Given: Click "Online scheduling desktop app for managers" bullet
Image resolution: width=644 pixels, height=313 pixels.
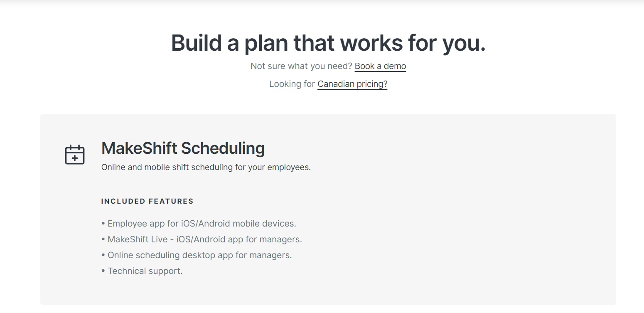Looking at the screenshot, I should point(200,255).
